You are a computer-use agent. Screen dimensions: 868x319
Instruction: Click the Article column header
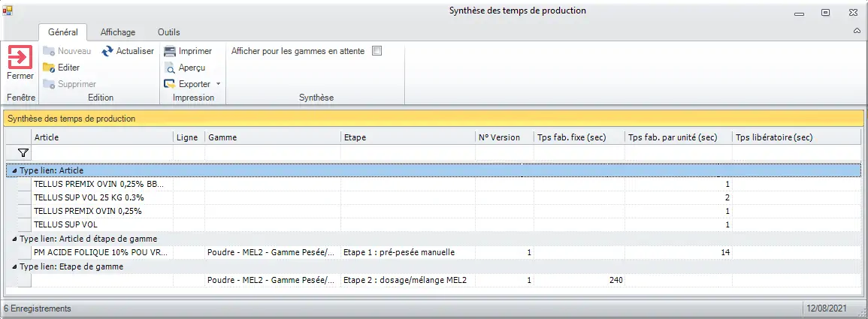point(102,137)
